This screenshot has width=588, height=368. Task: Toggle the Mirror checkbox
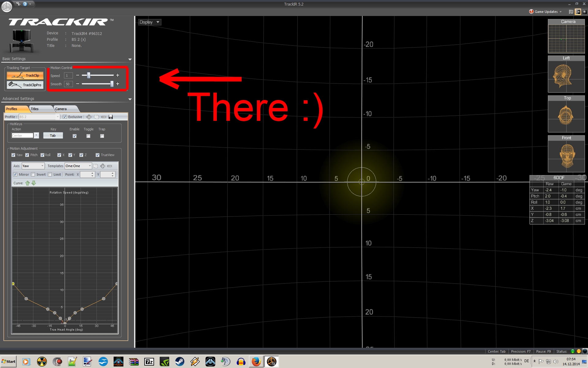coord(15,174)
